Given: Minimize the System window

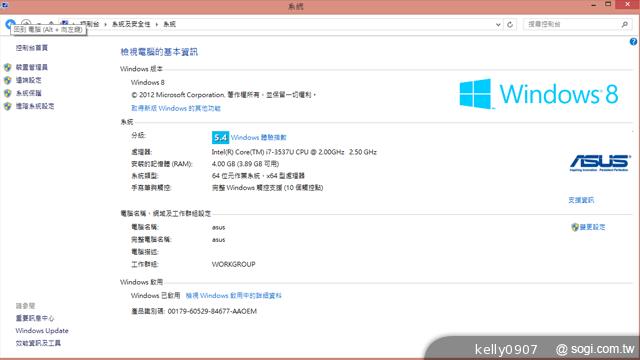Looking at the screenshot, I should point(594,5).
